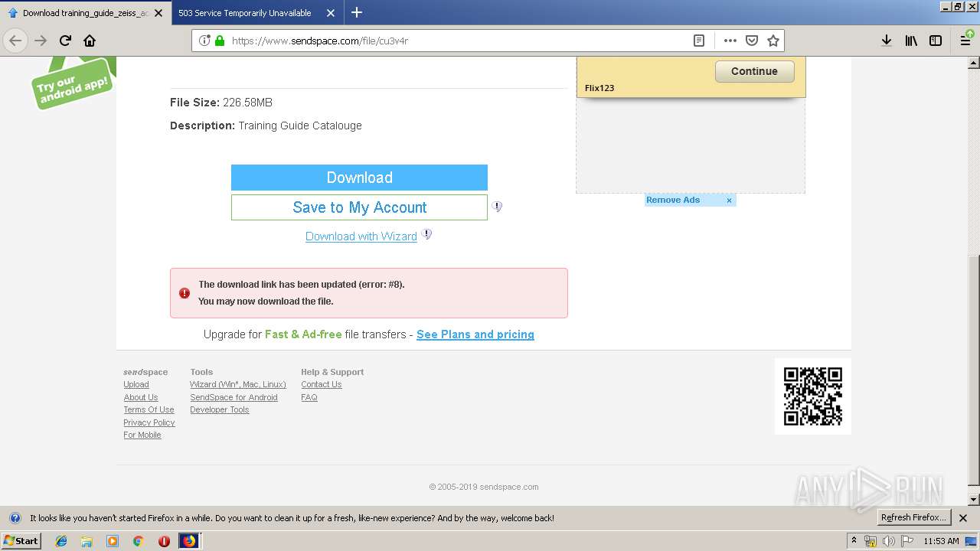Toggle reader view icon

tap(699, 41)
